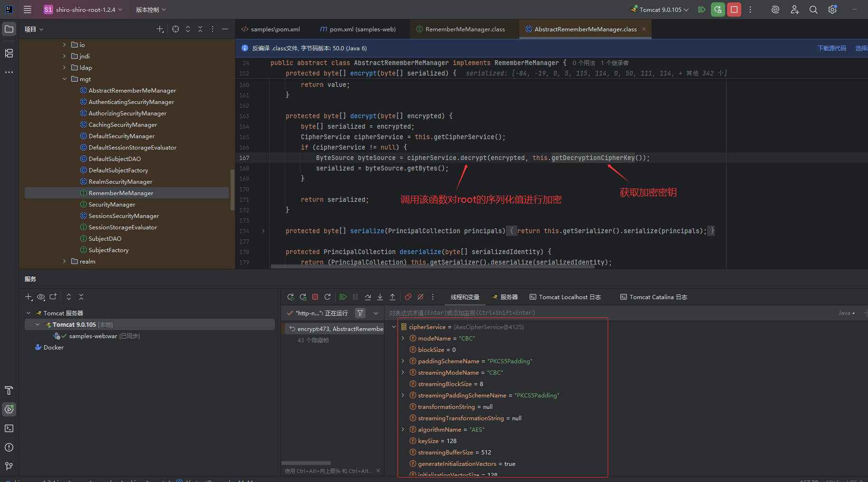Open the Git tool window from the left sidebar
This screenshot has height=482, width=868.
[9, 466]
